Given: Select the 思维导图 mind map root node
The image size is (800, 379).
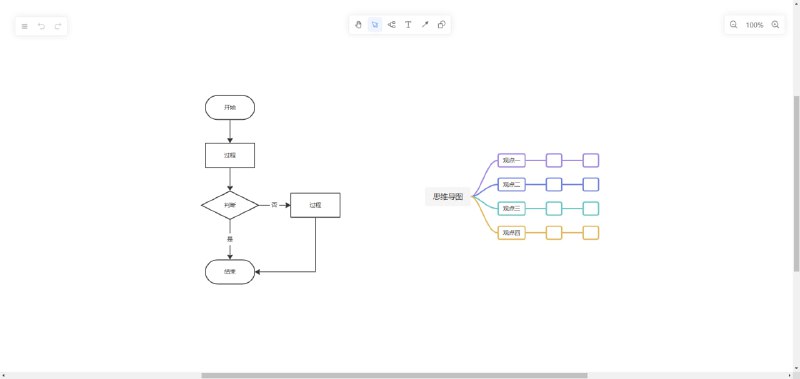Looking at the screenshot, I should point(448,196).
